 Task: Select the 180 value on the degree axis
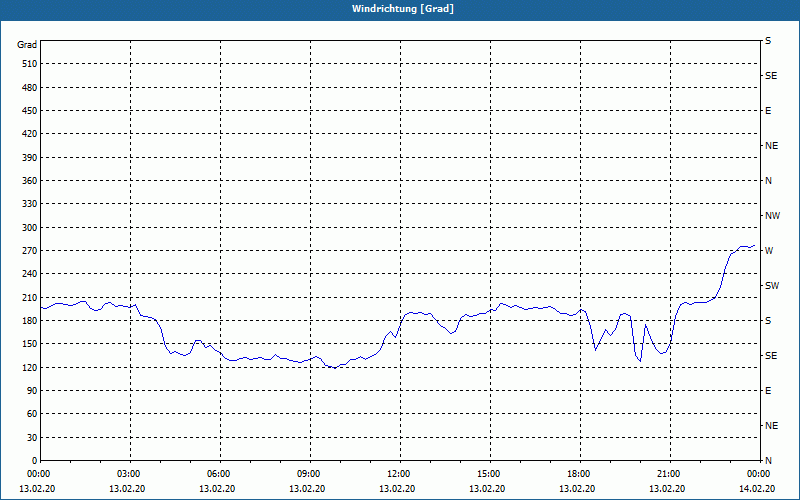click(x=30, y=321)
